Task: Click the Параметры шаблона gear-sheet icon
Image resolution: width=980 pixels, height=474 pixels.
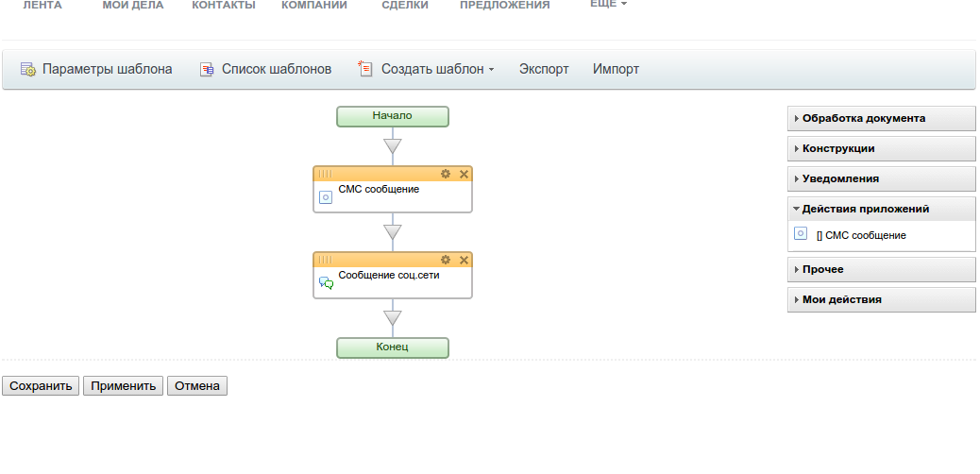Action: 28,70
